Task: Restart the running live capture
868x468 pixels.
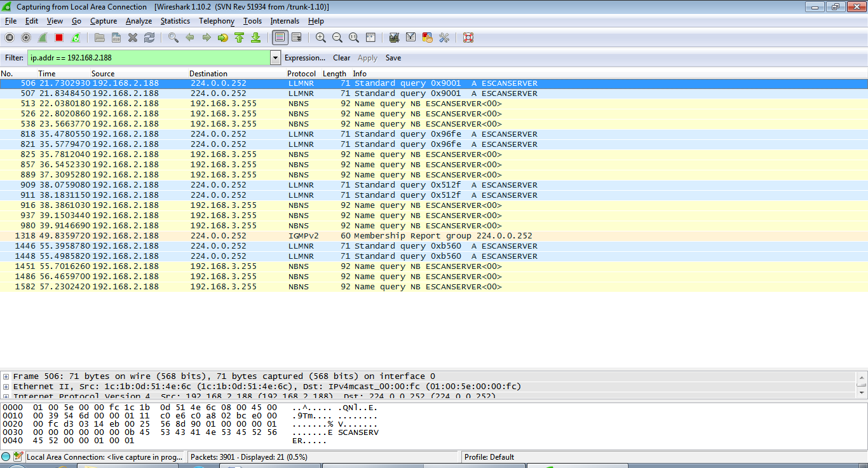Action: (76, 38)
